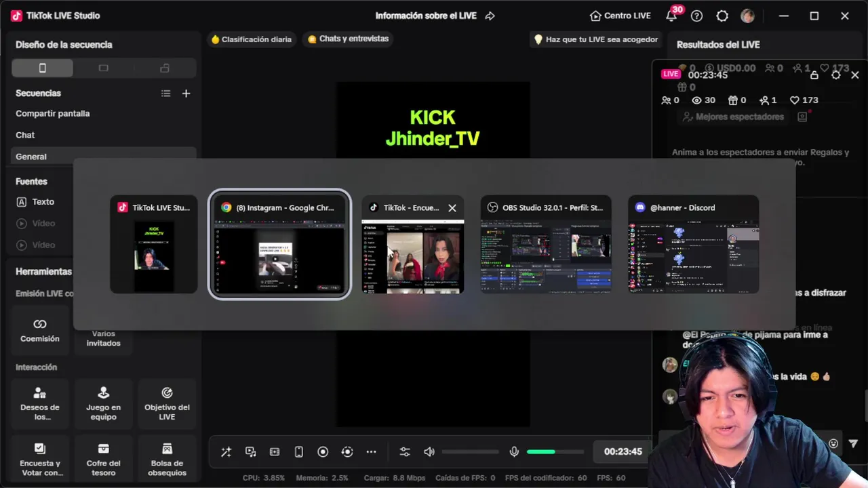This screenshot has width=868, height=488.
Task: Open Centro LIVE
Action: tap(620, 16)
